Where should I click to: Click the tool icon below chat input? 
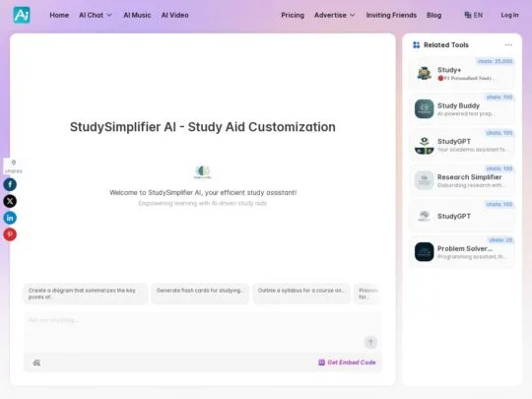pyautogui.click(x=36, y=363)
